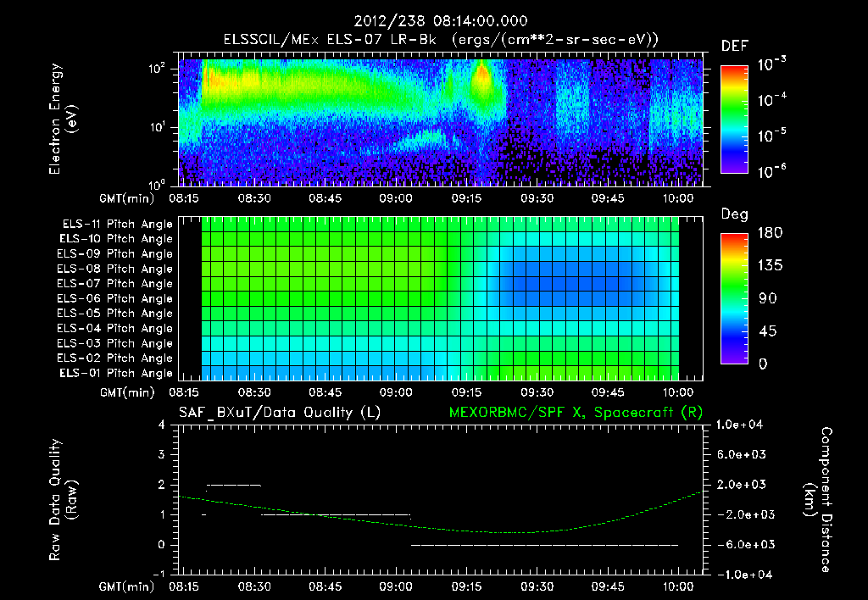The image size is (868, 600).
Task: Click the 3 tick on data quality axis
Action: pyautogui.click(x=162, y=455)
